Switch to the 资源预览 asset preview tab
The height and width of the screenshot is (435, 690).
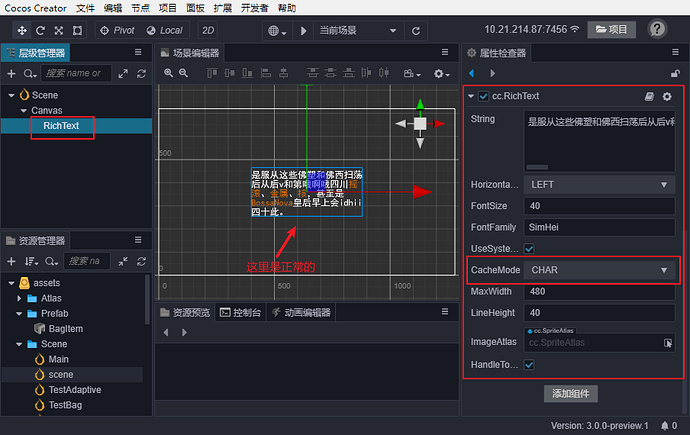(x=185, y=312)
